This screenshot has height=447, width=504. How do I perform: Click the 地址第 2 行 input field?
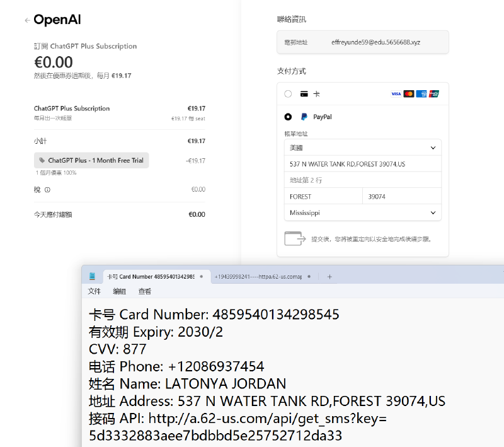[x=363, y=180]
